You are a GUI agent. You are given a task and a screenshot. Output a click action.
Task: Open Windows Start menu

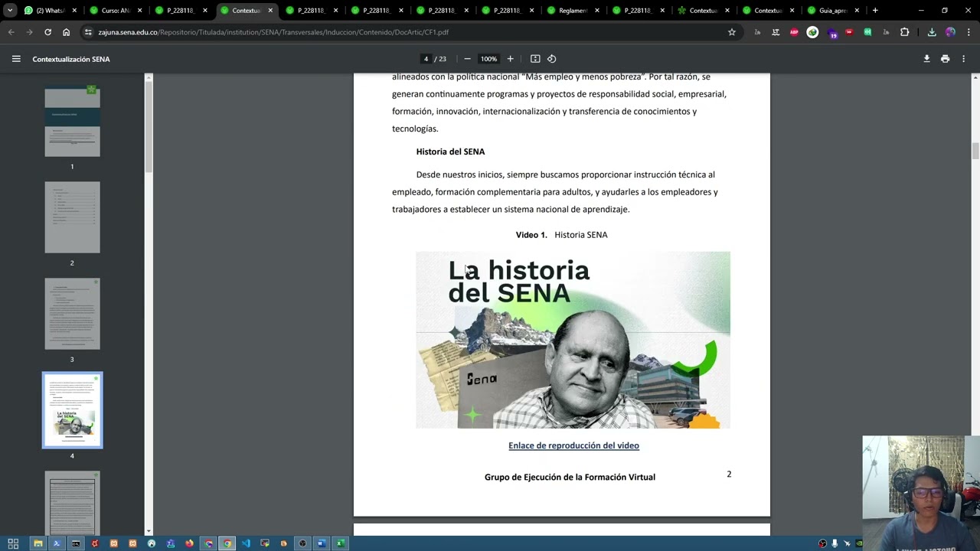[x=13, y=543]
